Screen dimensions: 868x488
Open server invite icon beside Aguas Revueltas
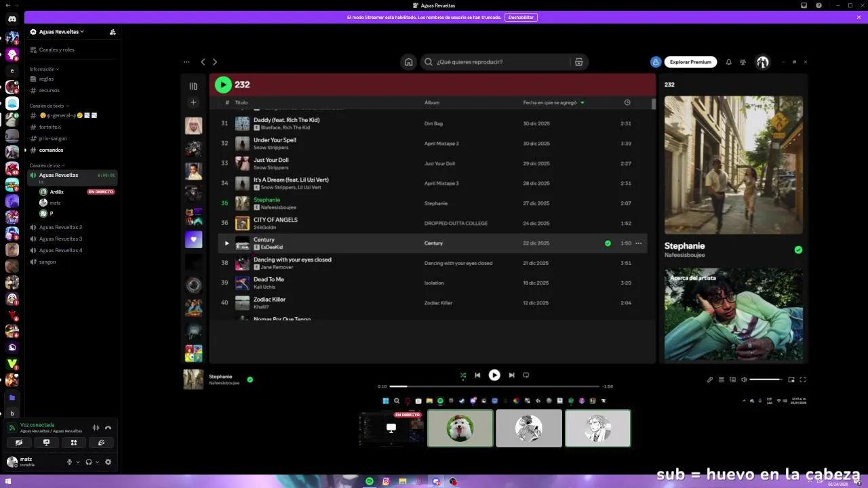click(113, 32)
